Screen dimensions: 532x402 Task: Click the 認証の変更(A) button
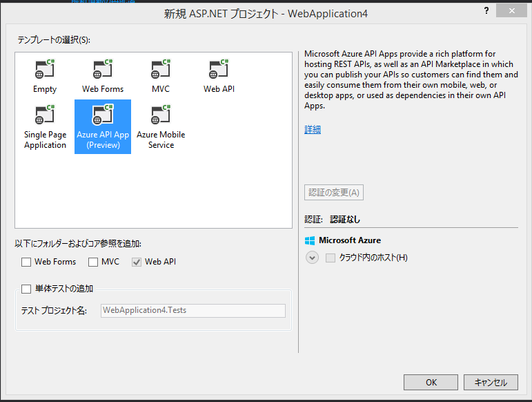[x=334, y=193]
